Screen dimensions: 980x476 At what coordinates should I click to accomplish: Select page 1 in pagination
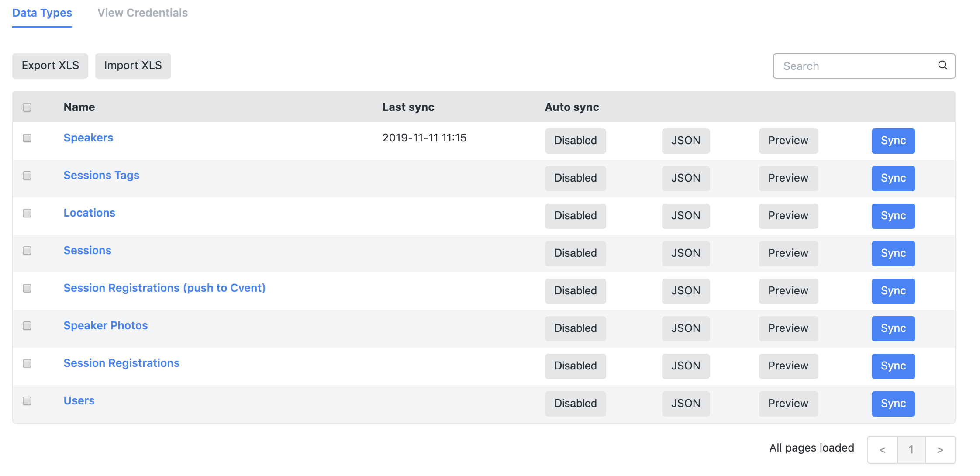click(911, 450)
